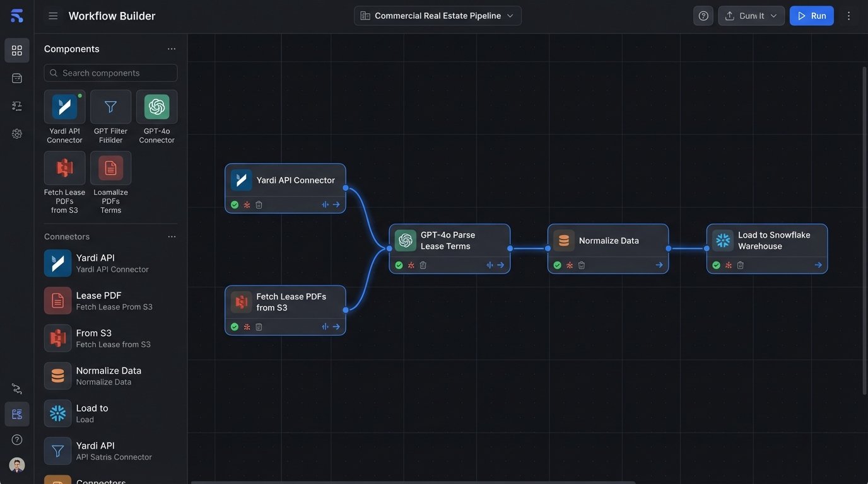Click the Run button
The height and width of the screenshot is (484, 868).
tap(811, 16)
